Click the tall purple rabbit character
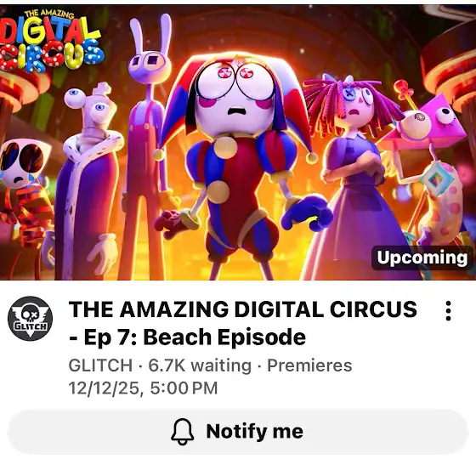This screenshot has height=476, width=476. pyautogui.click(x=149, y=145)
